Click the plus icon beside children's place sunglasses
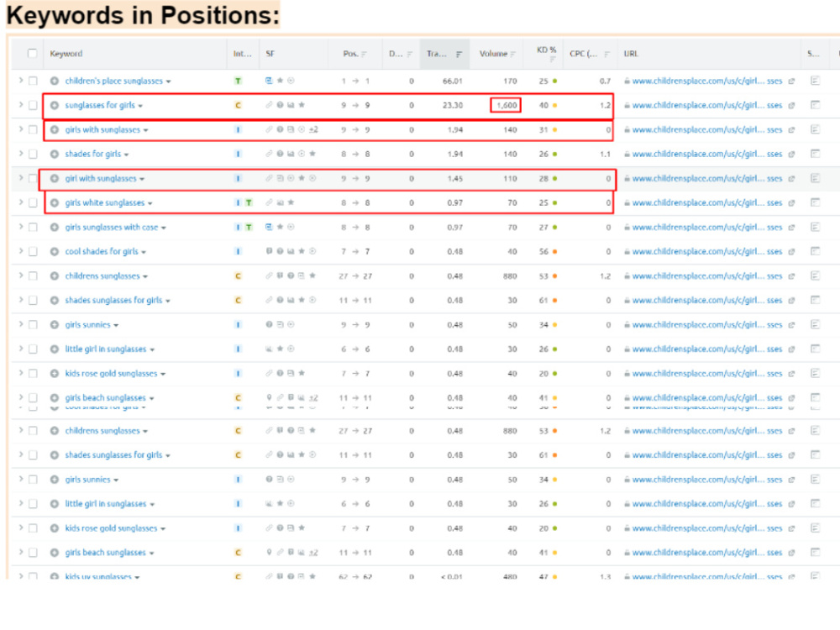The width and height of the screenshot is (840, 630). pyautogui.click(x=54, y=81)
